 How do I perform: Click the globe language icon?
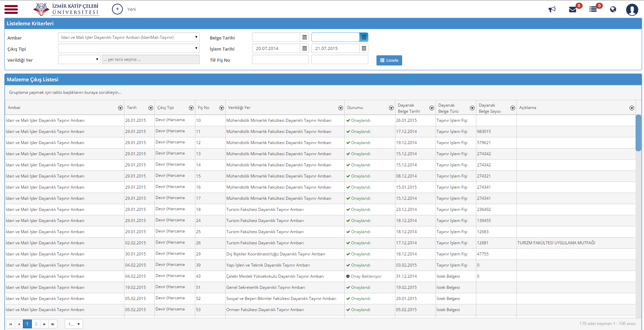click(x=613, y=9)
